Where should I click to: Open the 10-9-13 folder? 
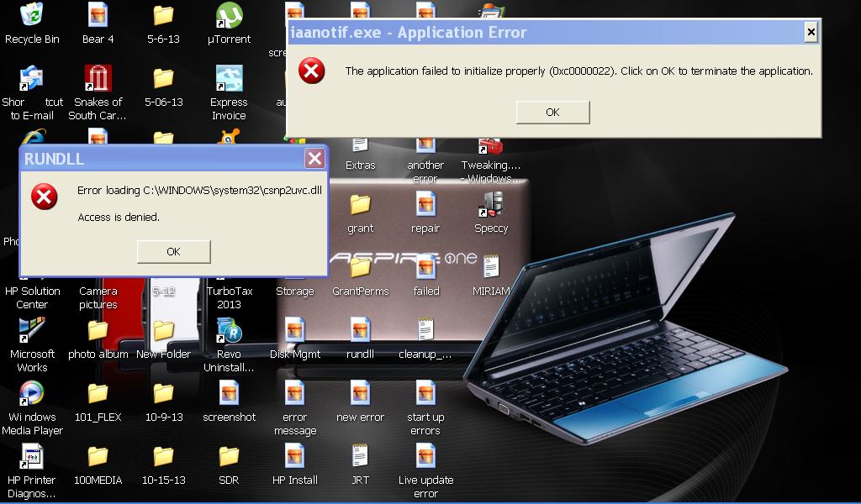[x=163, y=394]
